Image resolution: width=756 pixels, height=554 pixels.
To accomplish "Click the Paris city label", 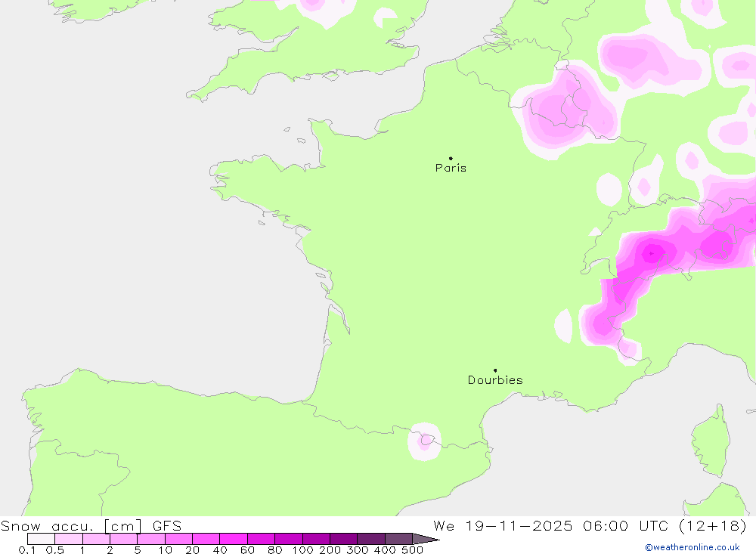I will [451, 168].
